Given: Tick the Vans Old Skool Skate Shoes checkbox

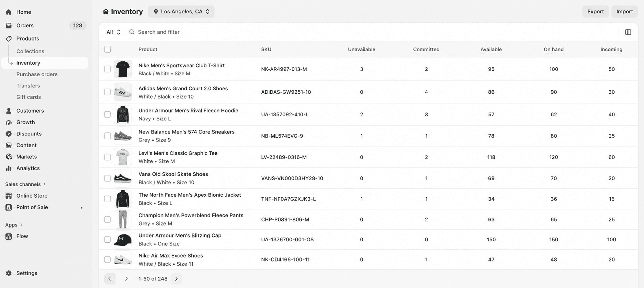Looking at the screenshot, I should [x=108, y=178].
